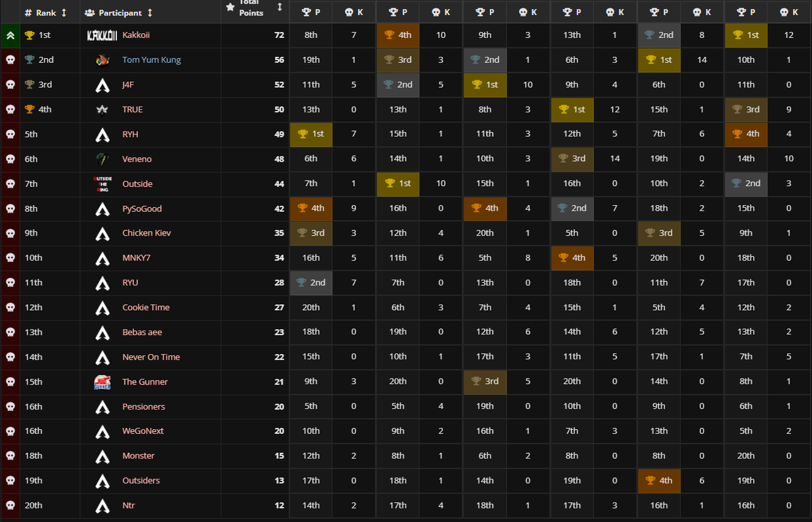
Task: Click the skull icon in Ntr row
Action: (10, 506)
